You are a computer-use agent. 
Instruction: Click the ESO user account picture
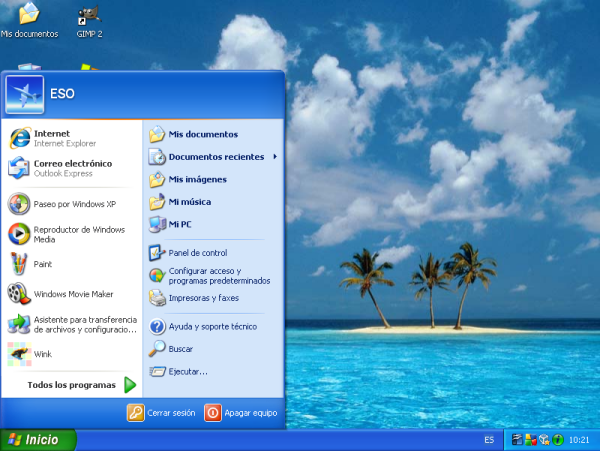pos(25,94)
